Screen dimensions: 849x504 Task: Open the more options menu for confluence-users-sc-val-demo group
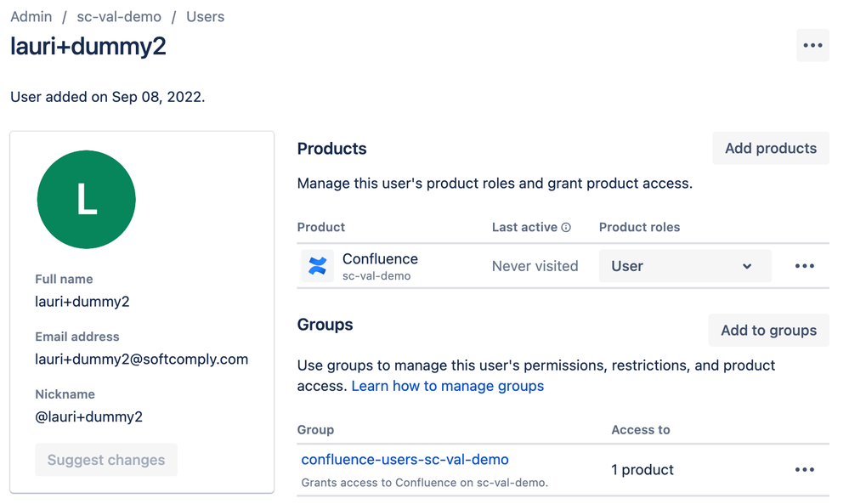pyautogui.click(x=804, y=469)
